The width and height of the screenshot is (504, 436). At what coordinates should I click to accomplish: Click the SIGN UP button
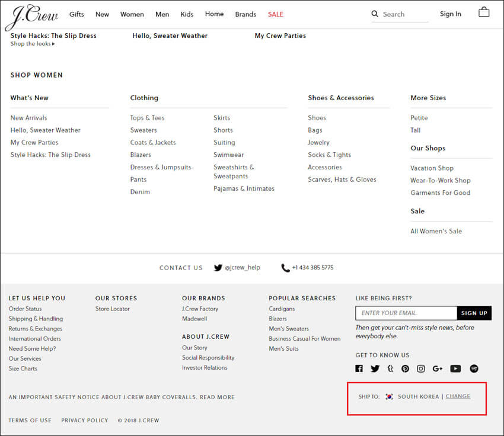point(474,313)
